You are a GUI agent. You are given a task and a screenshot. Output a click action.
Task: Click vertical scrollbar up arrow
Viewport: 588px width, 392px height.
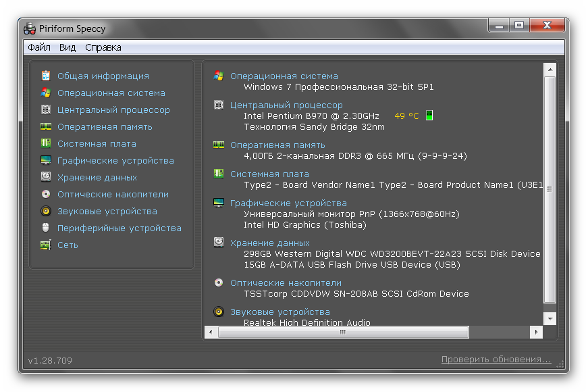[x=550, y=70]
